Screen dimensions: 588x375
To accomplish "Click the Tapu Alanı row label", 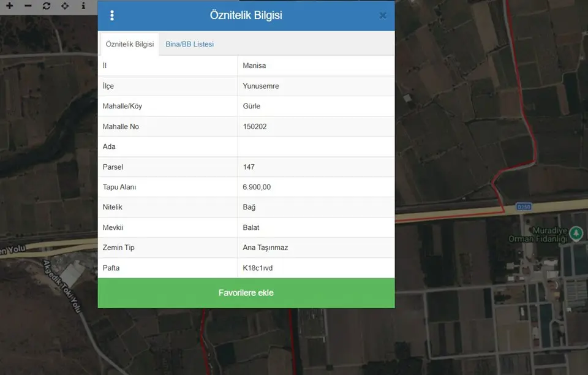I will (119, 187).
